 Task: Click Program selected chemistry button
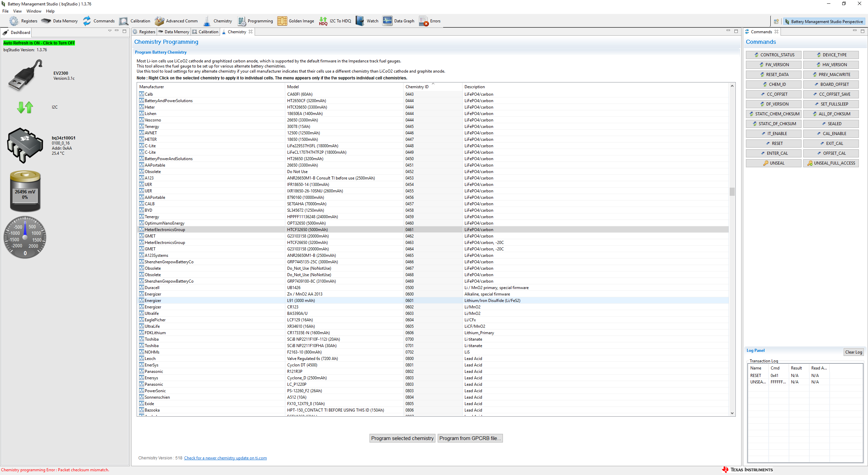(402, 438)
